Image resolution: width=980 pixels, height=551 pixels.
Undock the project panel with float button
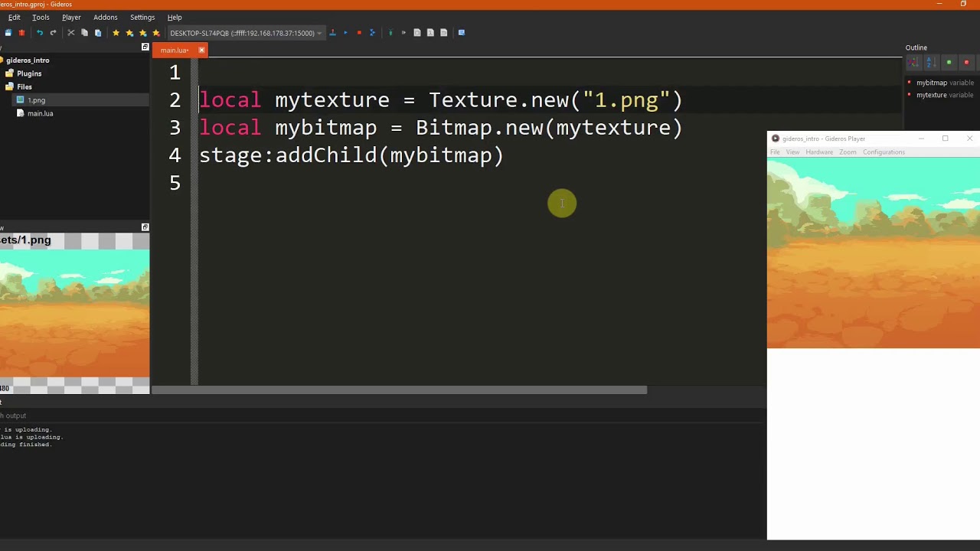point(145,47)
